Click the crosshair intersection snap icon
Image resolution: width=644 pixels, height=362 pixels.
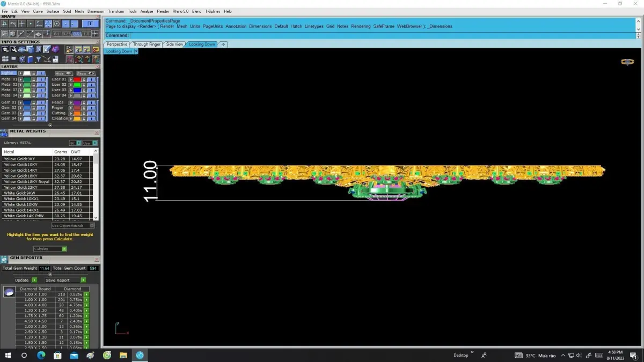click(22, 24)
